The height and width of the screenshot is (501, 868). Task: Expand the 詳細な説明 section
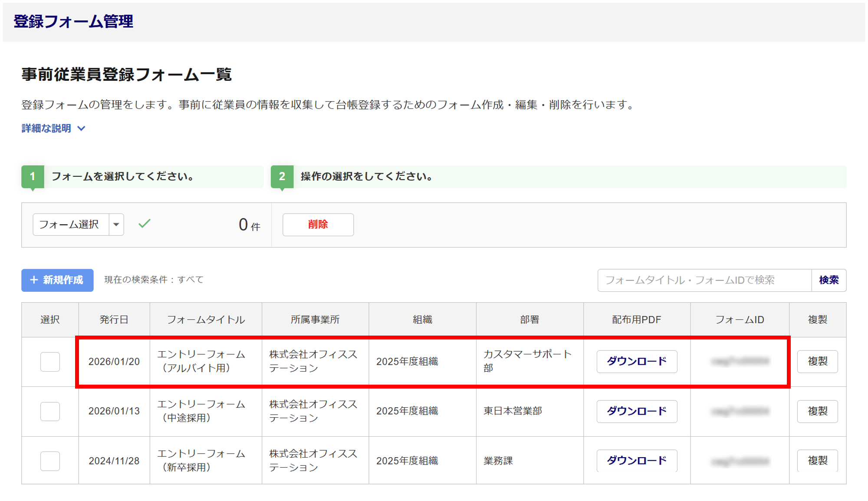click(x=46, y=129)
